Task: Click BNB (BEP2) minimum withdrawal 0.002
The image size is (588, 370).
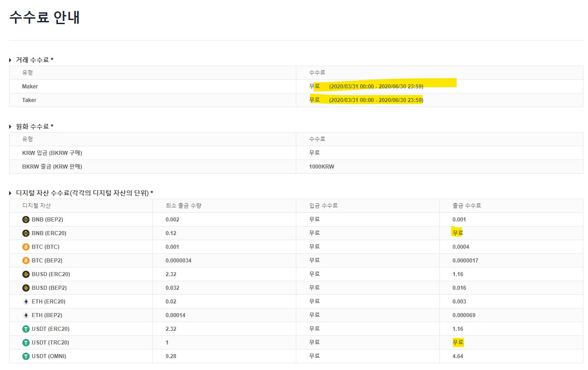Action: point(172,219)
